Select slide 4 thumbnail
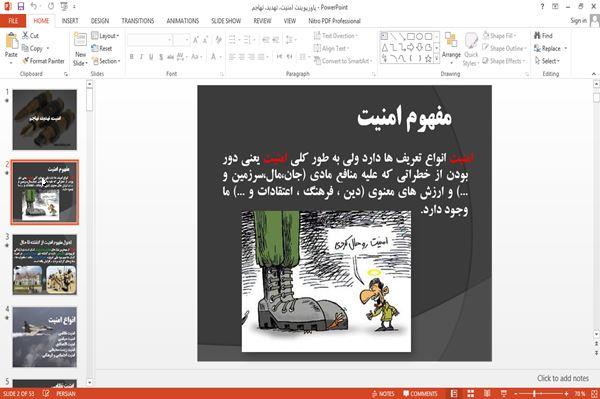This screenshot has height=399, width=600. (x=45, y=337)
